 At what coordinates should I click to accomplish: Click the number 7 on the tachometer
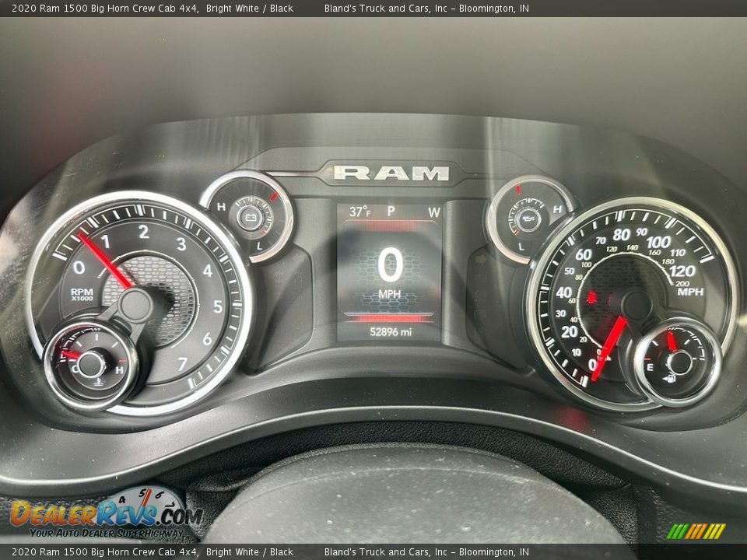click(182, 364)
